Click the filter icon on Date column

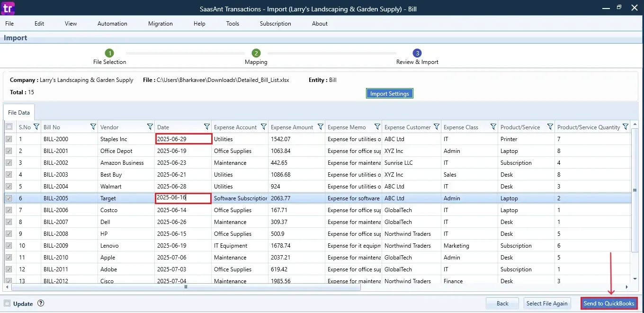tap(206, 127)
